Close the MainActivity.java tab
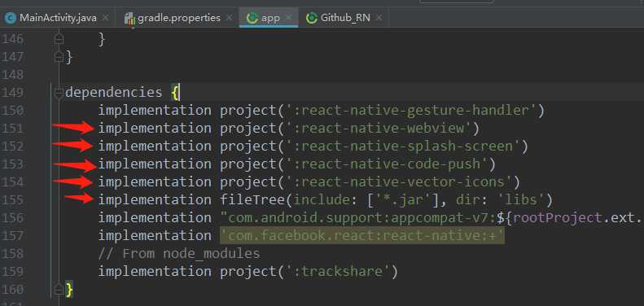 106,18
